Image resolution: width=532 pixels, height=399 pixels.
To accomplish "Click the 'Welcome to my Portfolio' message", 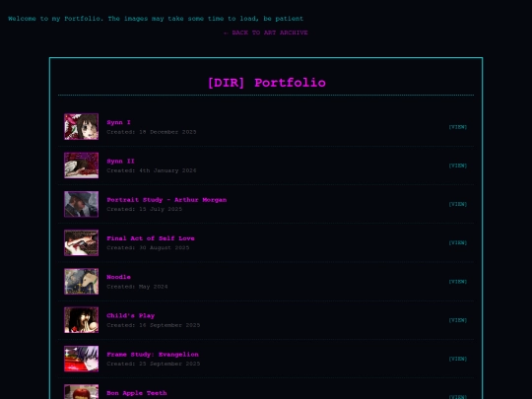I will pos(156,19).
